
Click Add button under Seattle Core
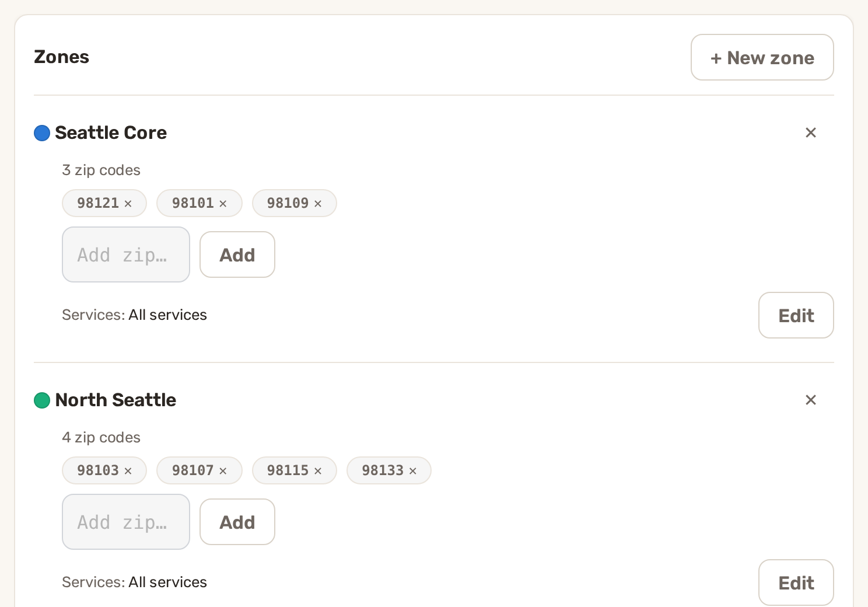[237, 254]
